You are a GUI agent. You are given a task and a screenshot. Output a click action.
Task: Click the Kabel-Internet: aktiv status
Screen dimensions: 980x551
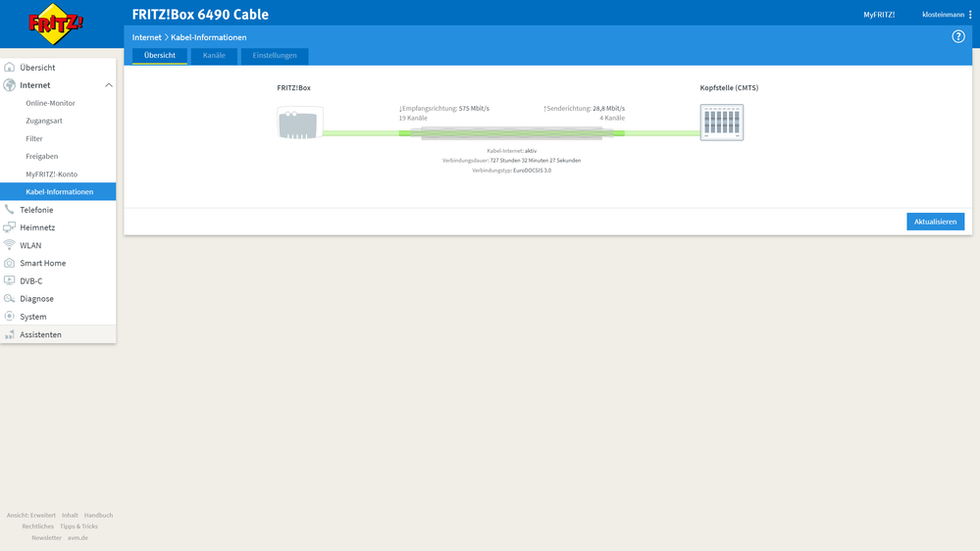(x=512, y=151)
